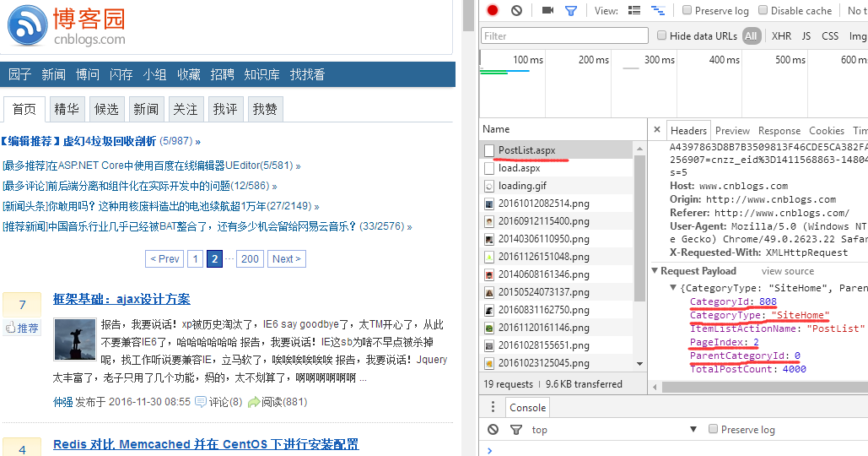Click view source next to Request Payload
The height and width of the screenshot is (456, 868).
[x=788, y=271]
